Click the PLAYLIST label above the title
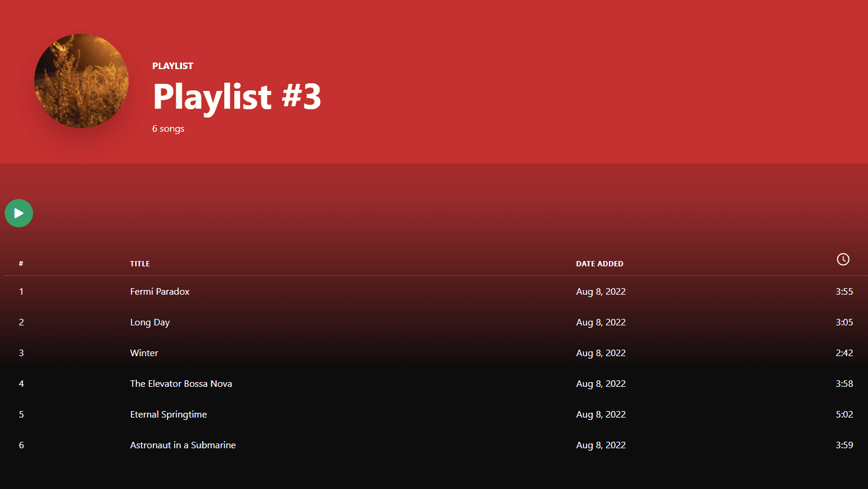Image resolution: width=868 pixels, height=489 pixels. [x=173, y=66]
